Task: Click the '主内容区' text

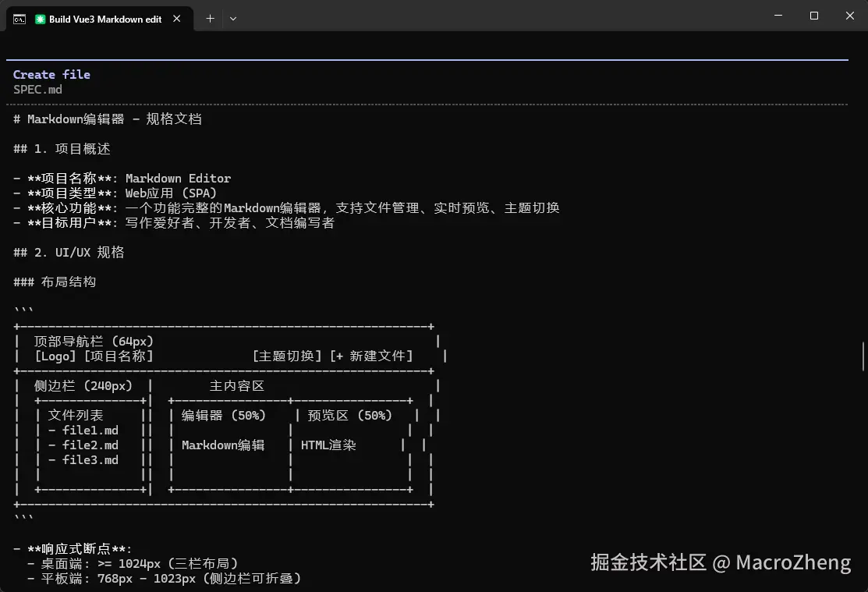Action: (237, 386)
